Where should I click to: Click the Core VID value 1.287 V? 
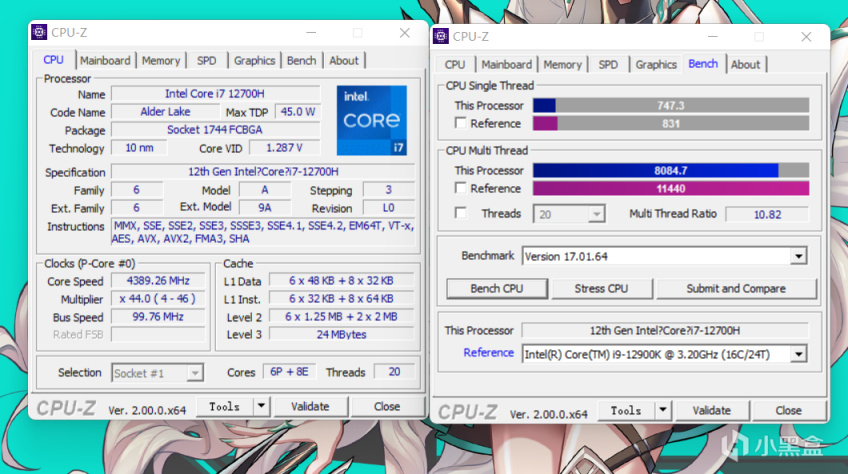pyautogui.click(x=284, y=148)
